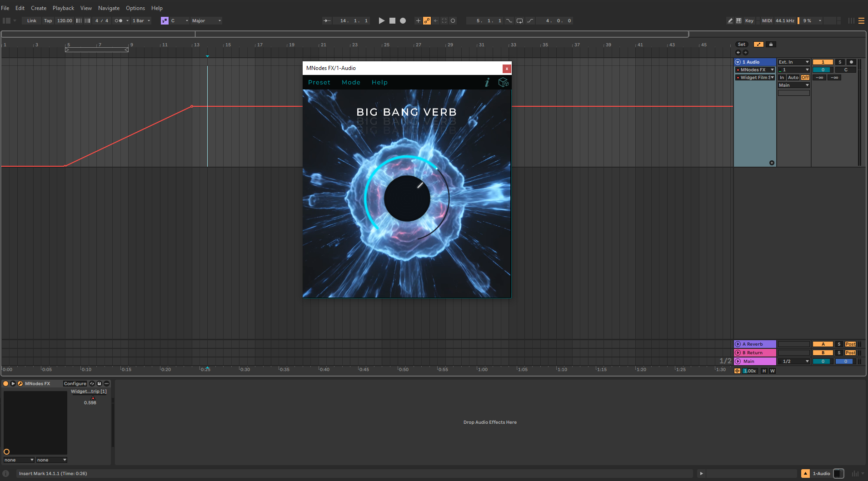This screenshot has height=481, width=868.
Task: Open the File menu
Action: tap(5, 8)
